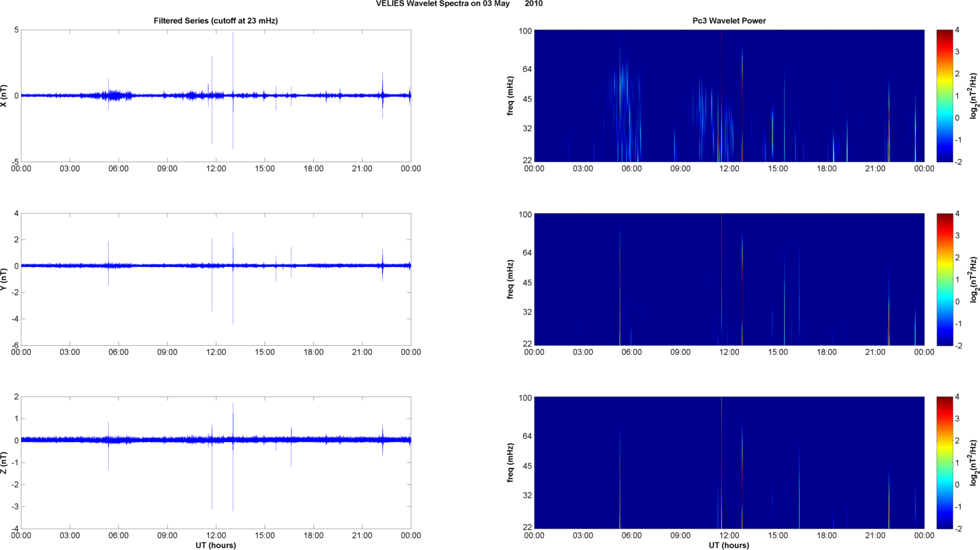Screen dimensions: 980x550
Task: Click the -5 tick on X (nT) axis
Action: [x=14, y=162]
